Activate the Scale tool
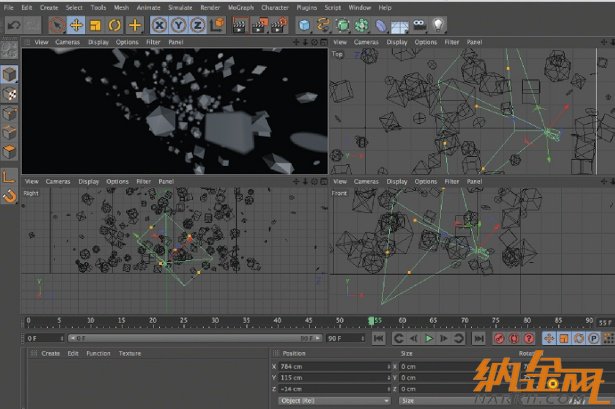Image resolution: width=615 pixels, height=409 pixels. [95, 25]
